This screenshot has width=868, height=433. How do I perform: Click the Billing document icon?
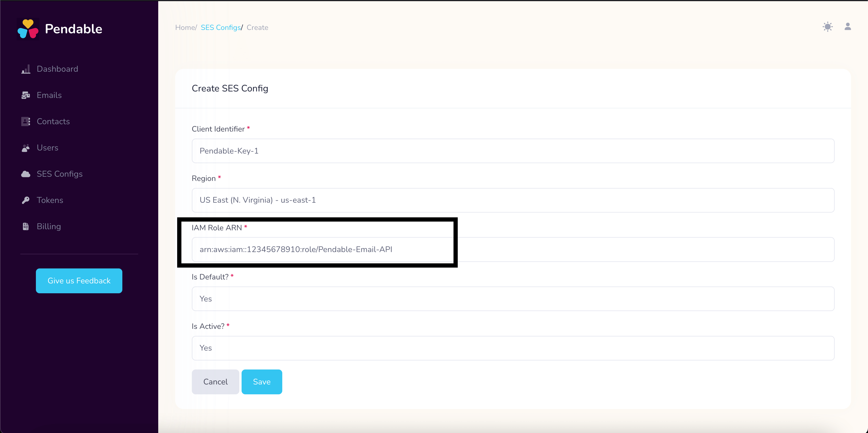[25, 227]
